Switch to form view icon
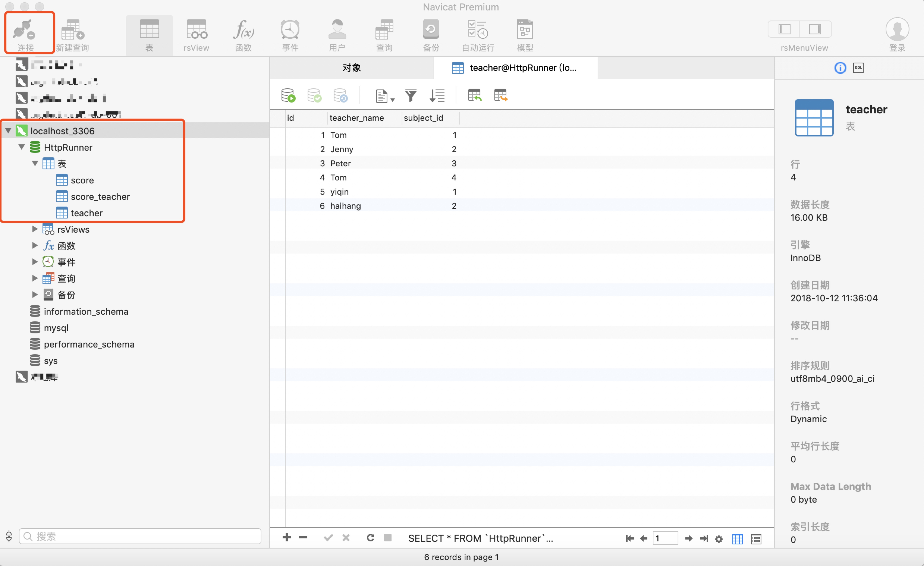924x566 pixels. click(756, 539)
